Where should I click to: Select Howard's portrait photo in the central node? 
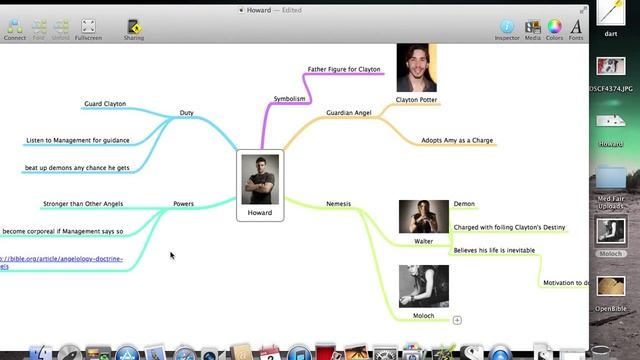(260, 179)
